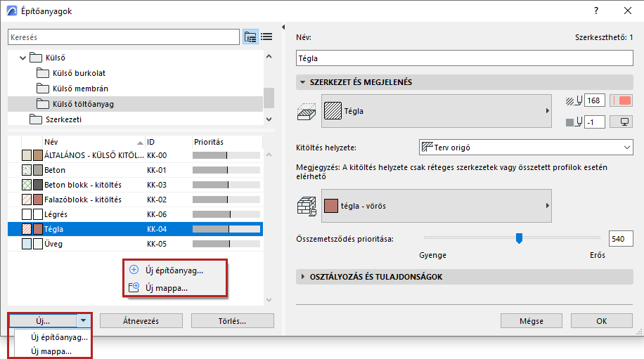644x359 pixels.
Task: Click the Beton blokk fill pattern icon
Action: pyautogui.click(x=27, y=185)
